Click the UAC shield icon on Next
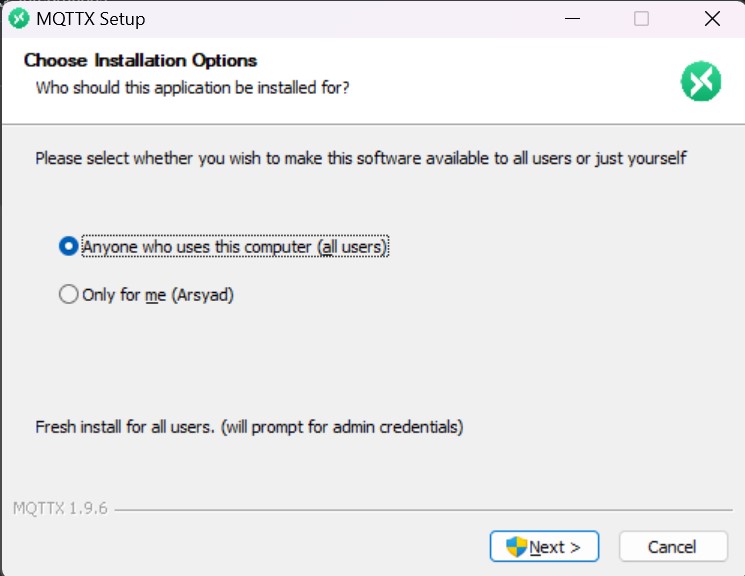Image resolution: width=745 pixels, height=576 pixels. pos(516,547)
